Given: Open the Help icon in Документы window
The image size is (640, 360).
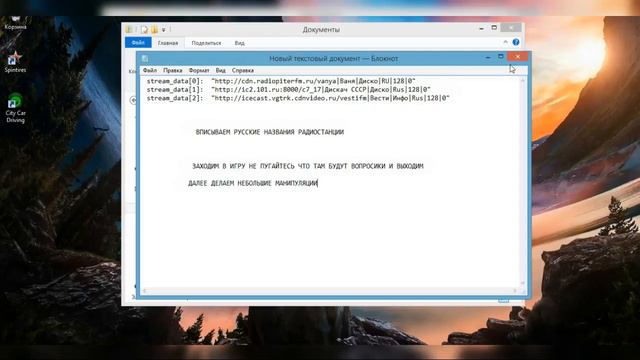Looking at the screenshot, I should (x=516, y=42).
